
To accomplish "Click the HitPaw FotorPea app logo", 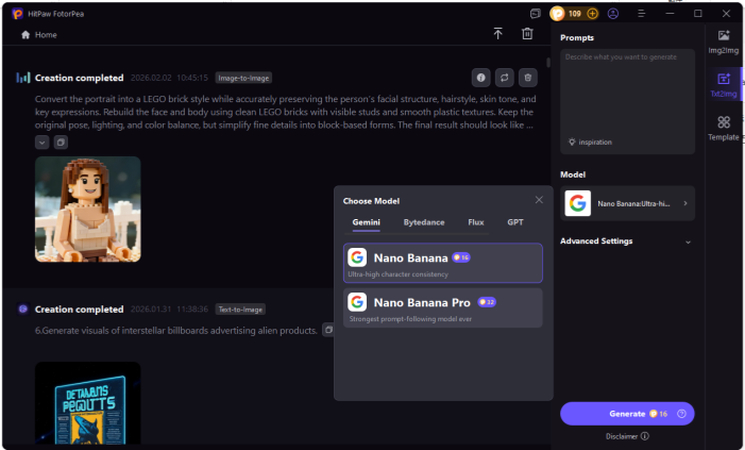I will point(17,14).
